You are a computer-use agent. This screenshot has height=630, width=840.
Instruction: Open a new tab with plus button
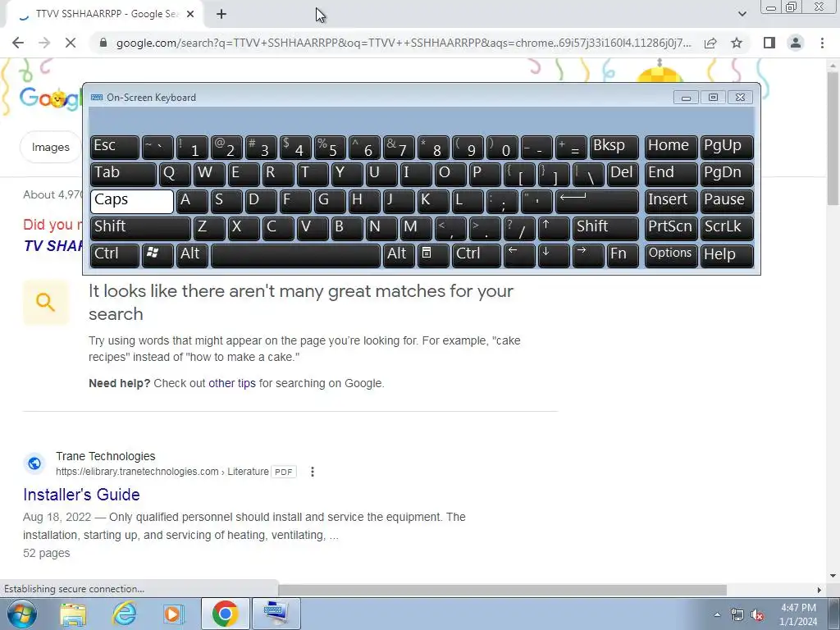221,15
